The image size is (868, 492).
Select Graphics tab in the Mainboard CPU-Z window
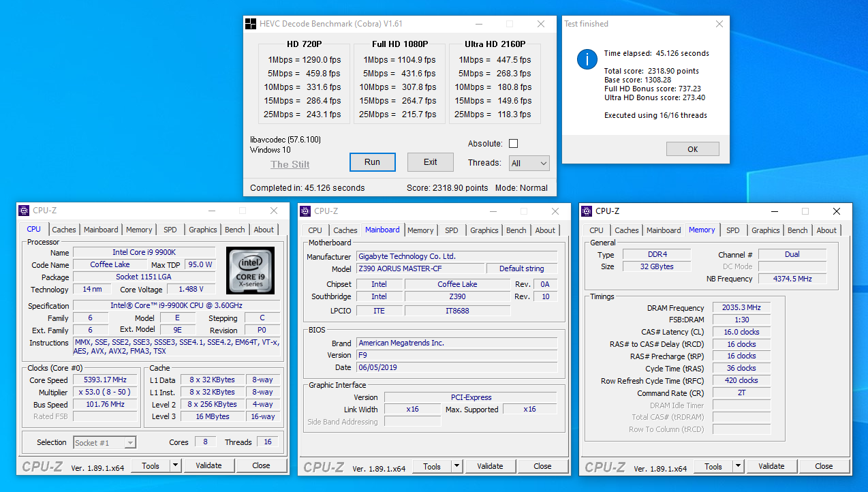(484, 230)
